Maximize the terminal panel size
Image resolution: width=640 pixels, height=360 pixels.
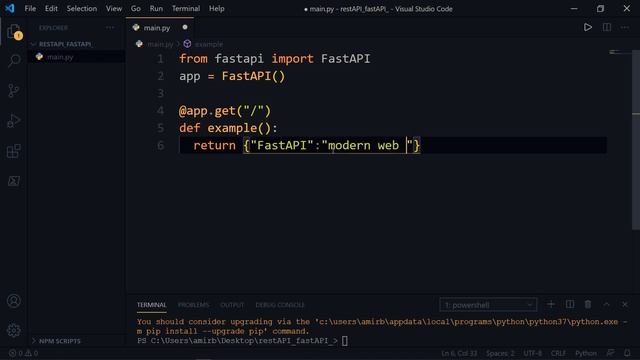click(x=607, y=304)
